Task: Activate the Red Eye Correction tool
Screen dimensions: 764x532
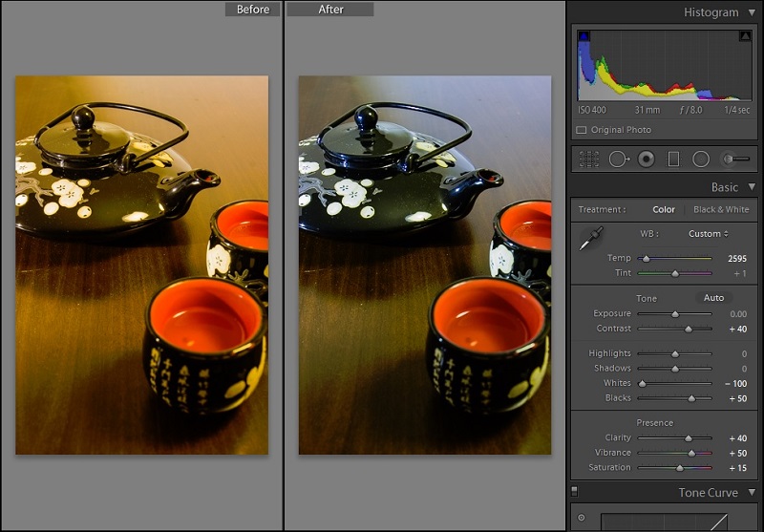Action: pos(646,159)
